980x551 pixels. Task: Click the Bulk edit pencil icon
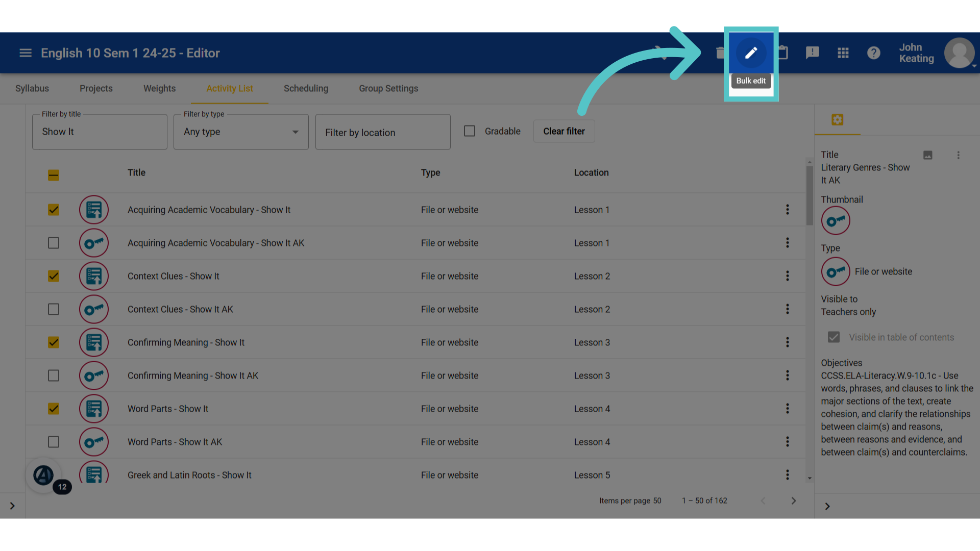point(751,53)
